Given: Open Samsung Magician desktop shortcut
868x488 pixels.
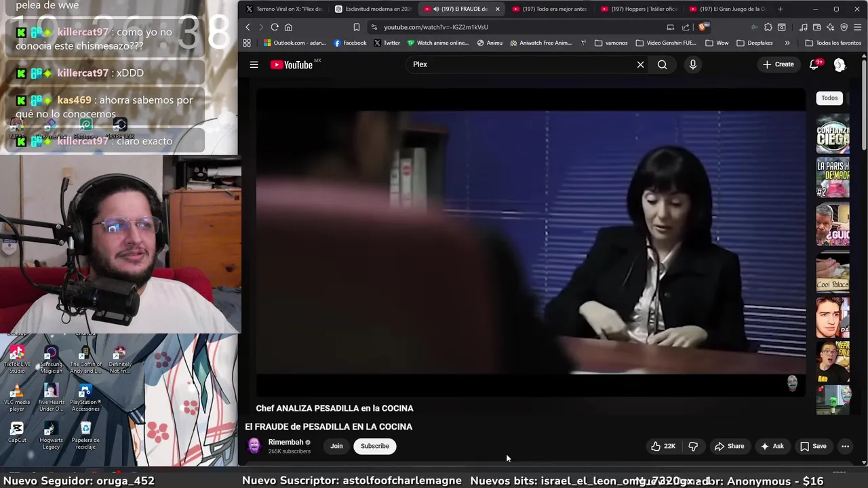Looking at the screenshot, I should click(x=51, y=360).
